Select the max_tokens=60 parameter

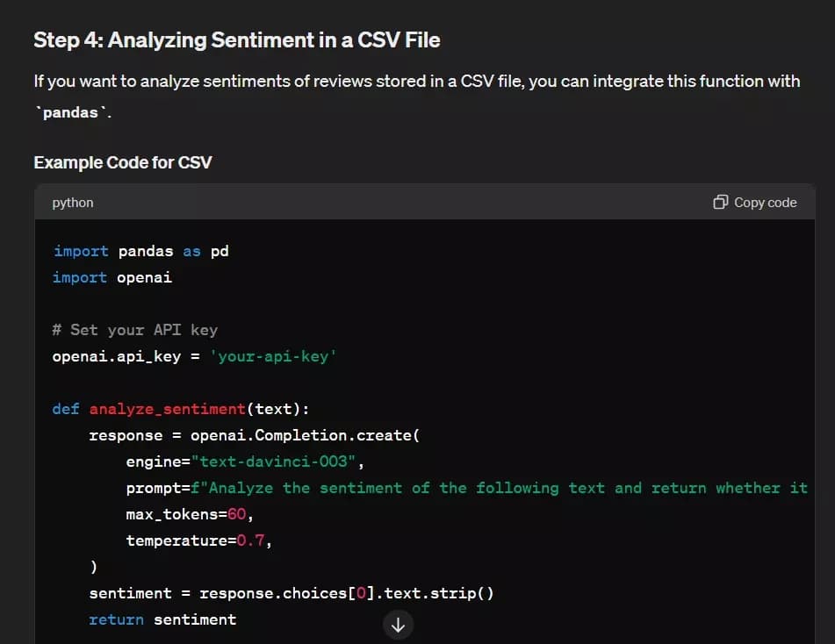click(x=184, y=514)
